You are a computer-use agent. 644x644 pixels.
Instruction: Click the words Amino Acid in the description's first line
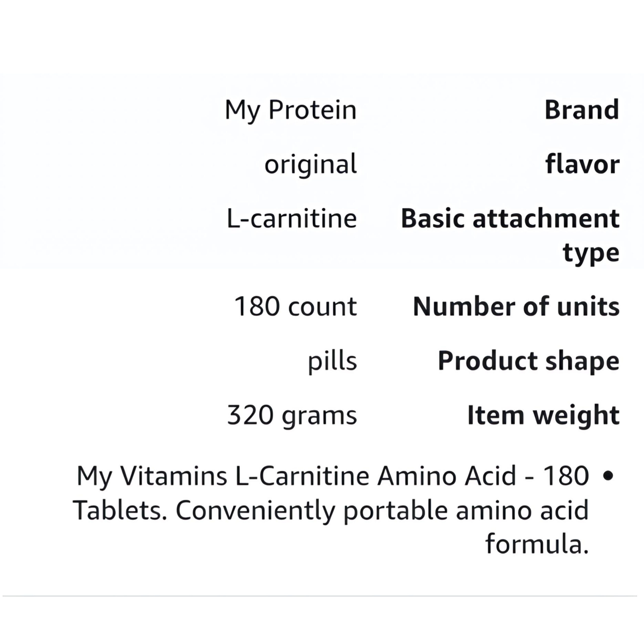(446, 476)
